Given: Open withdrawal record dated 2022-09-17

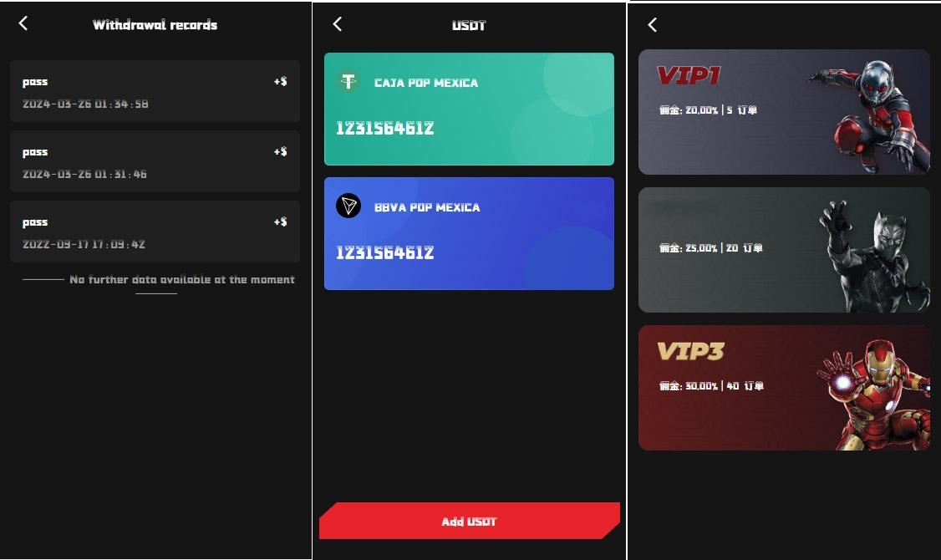Looking at the screenshot, I should [155, 232].
